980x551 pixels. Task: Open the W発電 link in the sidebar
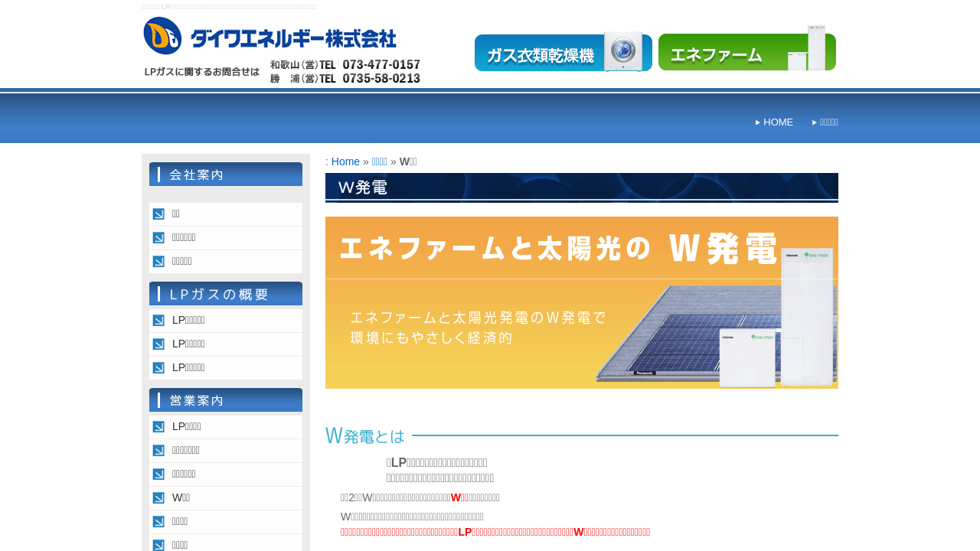click(181, 498)
